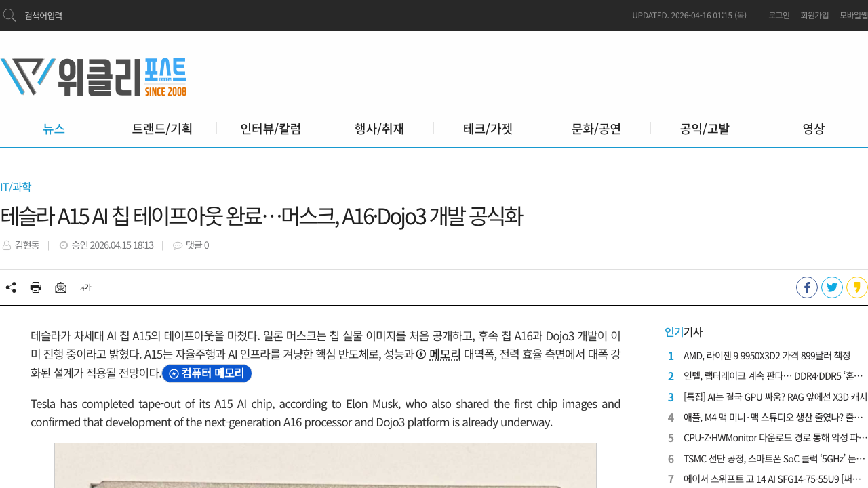Click the email article icon
Image resolution: width=868 pixels, height=488 pixels.
click(61, 287)
